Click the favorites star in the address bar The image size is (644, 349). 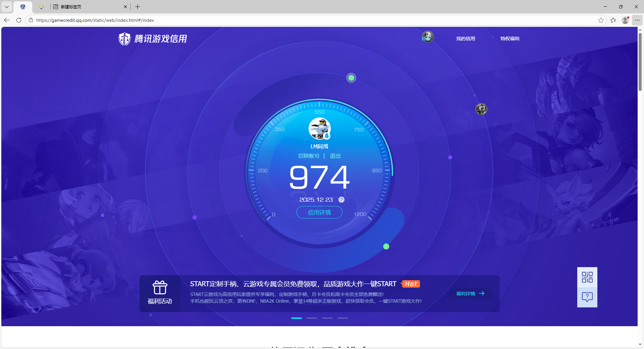pyautogui.click(x=601, y=20)
